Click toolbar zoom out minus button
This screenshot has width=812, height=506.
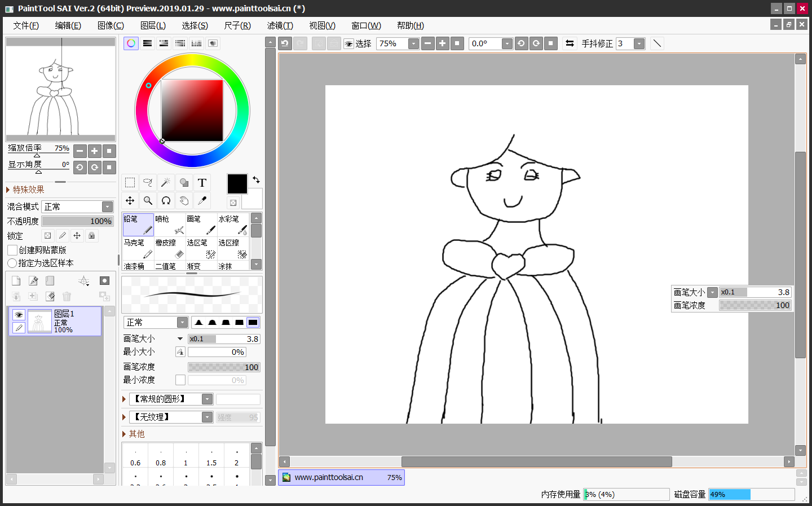pyautogui.click(x=428, y=43)
